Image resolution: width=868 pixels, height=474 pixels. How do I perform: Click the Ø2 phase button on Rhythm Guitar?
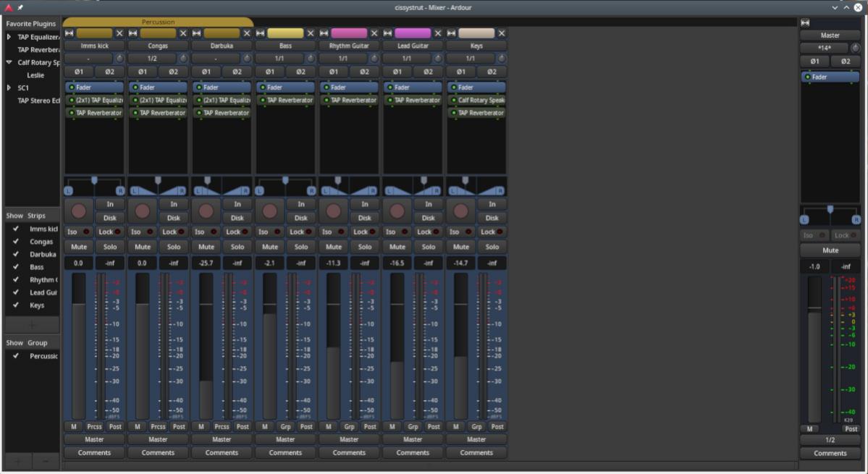[x=364, y=72]
